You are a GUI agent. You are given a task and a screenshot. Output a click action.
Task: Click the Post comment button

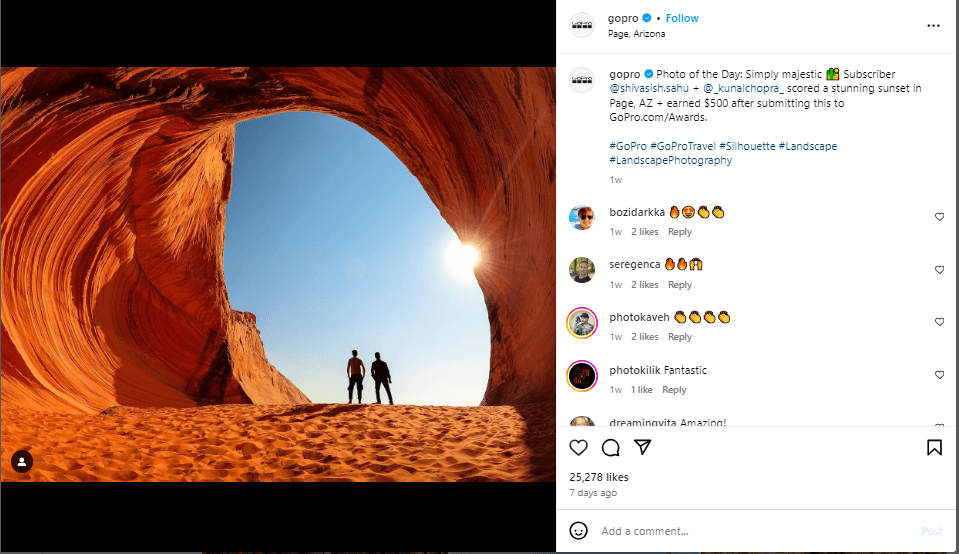click(x=931, y=531)
